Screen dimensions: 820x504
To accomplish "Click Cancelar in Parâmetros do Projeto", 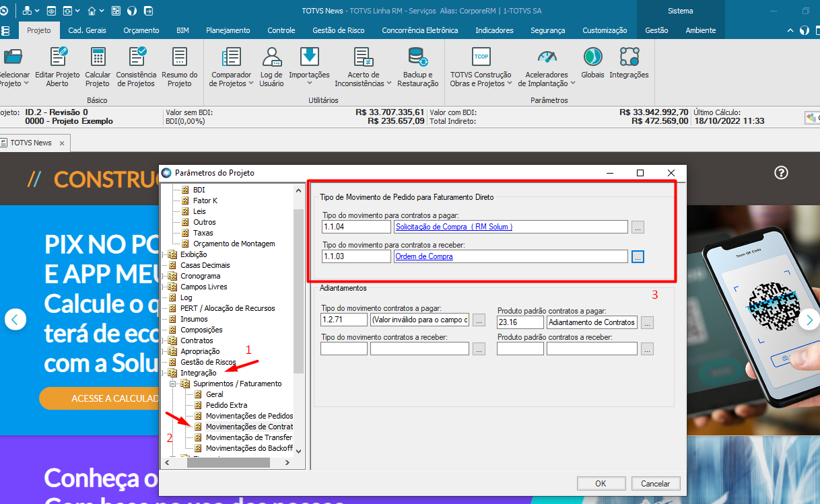I will (x=655, y=483).
